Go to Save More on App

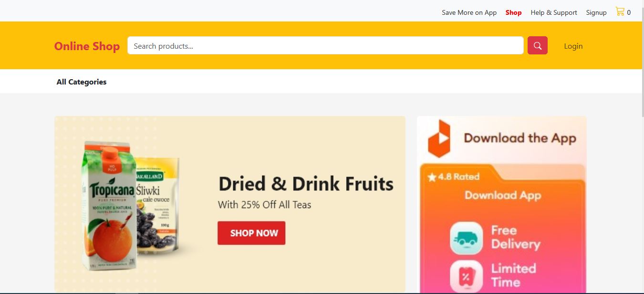tap(469, 12)
